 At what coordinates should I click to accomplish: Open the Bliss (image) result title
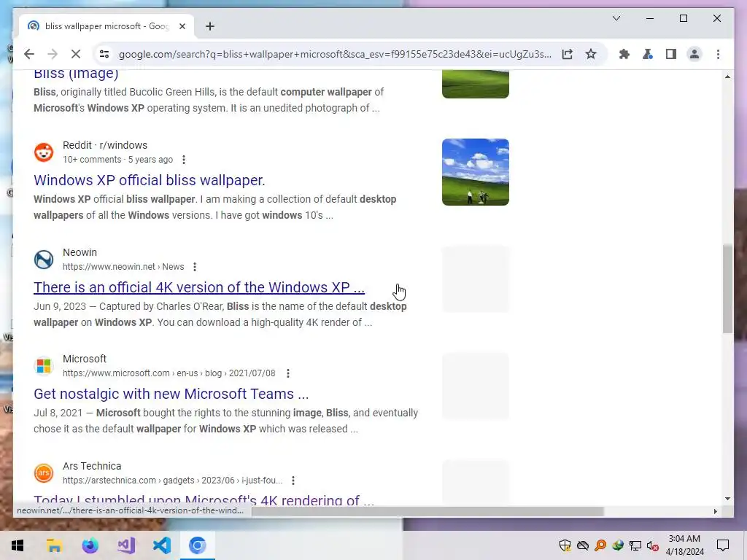(76, 74)
